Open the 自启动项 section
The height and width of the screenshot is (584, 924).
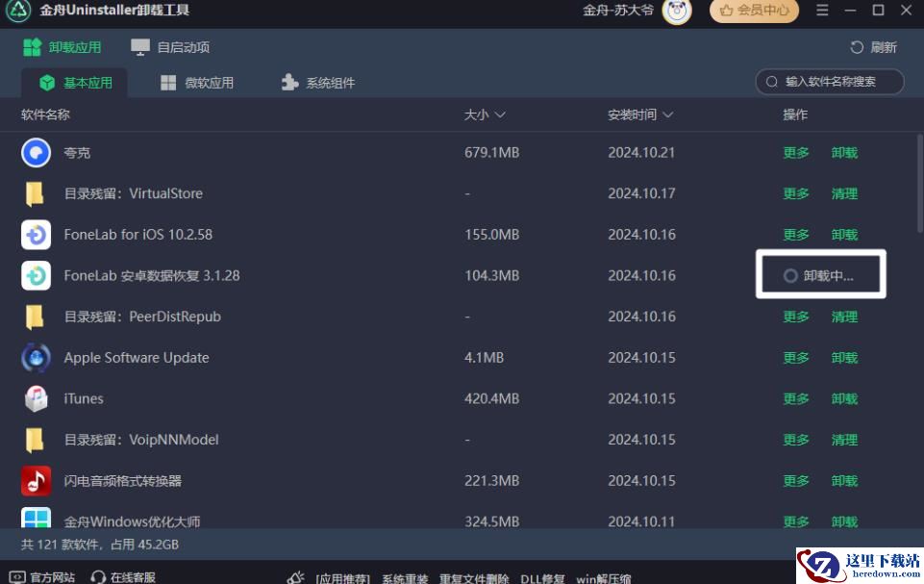point(170,47)
